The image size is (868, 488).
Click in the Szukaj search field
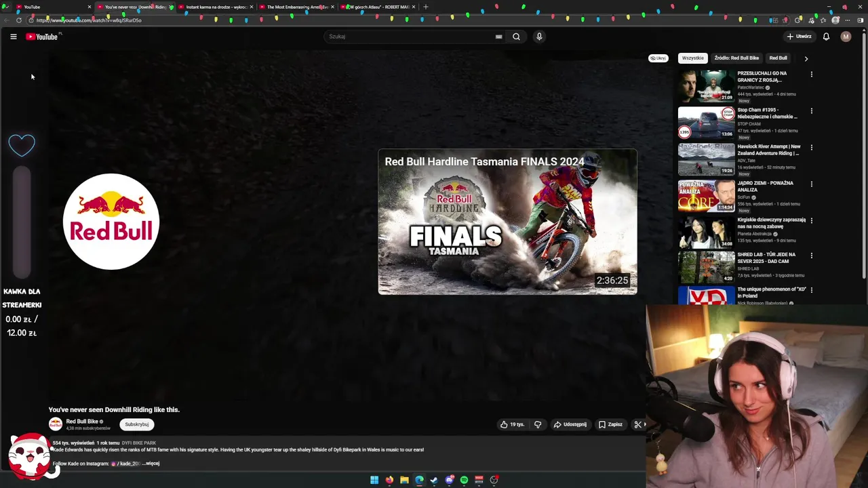coord(410,37)
